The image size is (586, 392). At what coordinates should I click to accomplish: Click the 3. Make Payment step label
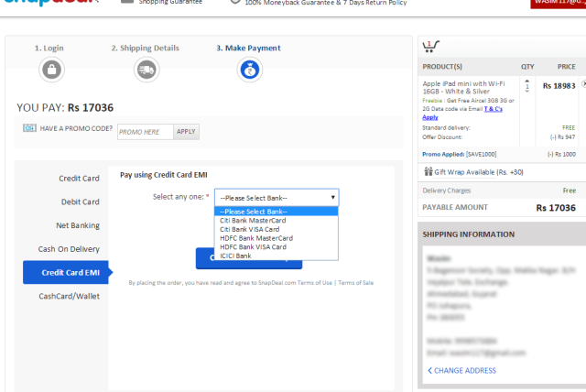248,48
